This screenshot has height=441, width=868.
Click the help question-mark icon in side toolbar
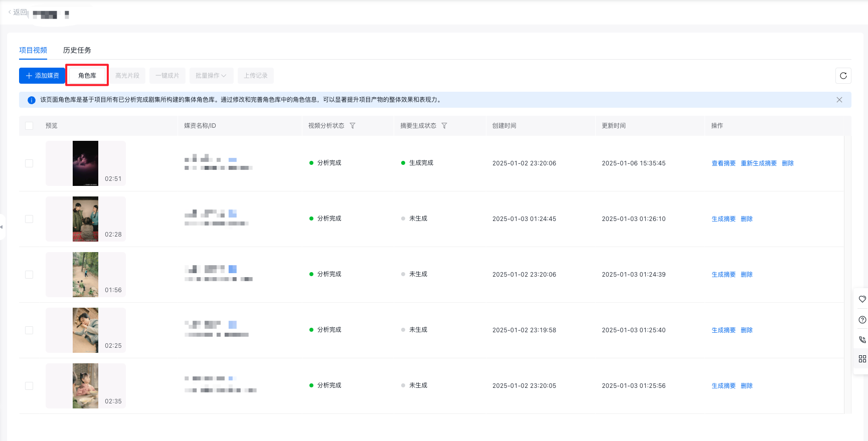pyautogui.click(x=862, y=320)
